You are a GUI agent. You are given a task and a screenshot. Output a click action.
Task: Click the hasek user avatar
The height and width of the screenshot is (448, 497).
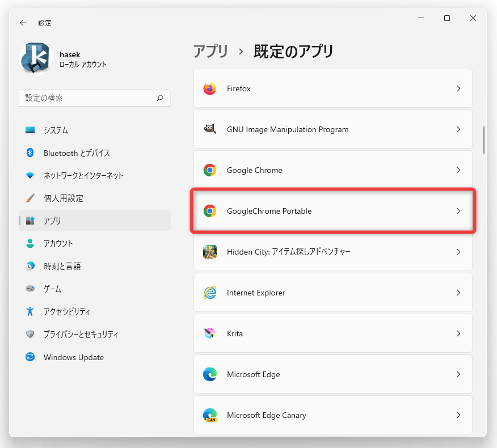(36, 58)
